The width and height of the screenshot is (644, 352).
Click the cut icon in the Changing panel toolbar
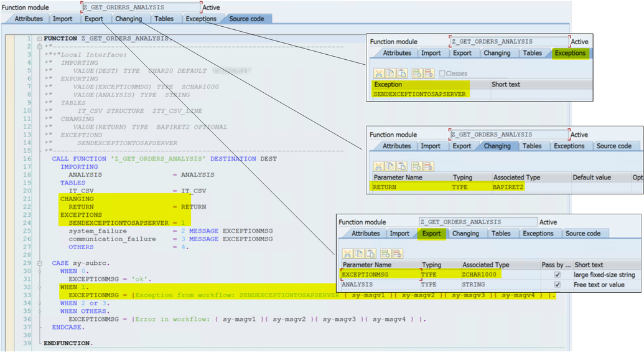[378, 166]
